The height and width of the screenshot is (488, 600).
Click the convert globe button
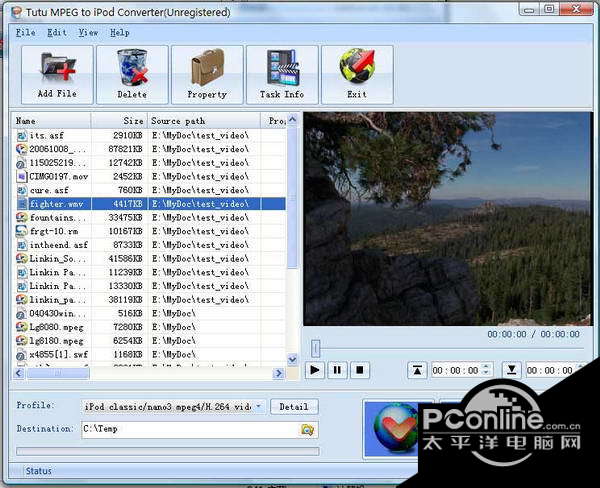(394, 428)
